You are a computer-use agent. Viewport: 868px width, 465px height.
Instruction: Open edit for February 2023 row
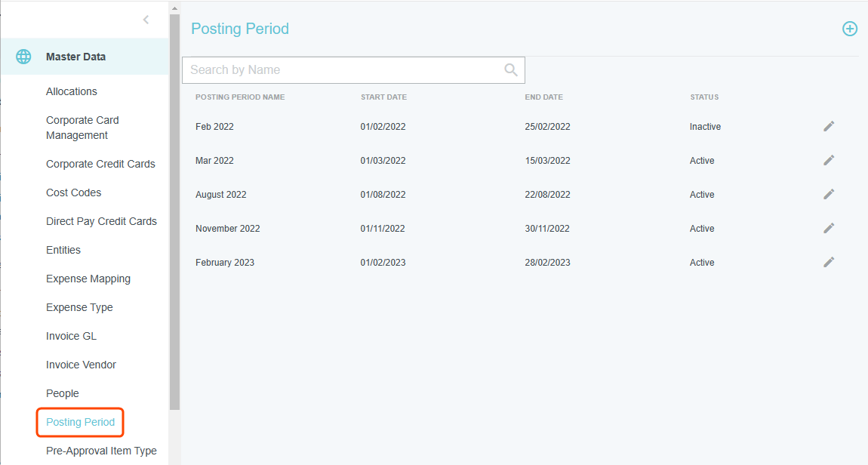pyautogui.click(x=829, y=262)
